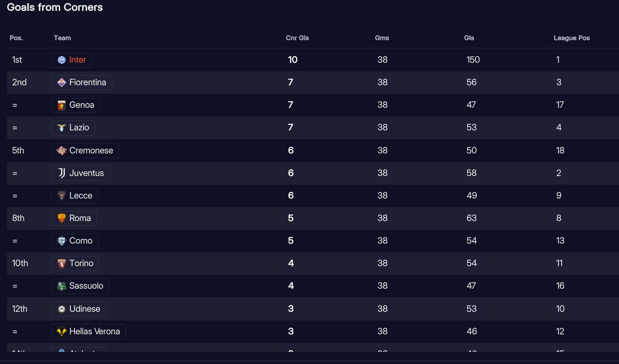Click the Hellas Verona crest icon
Image resolution: width=619 pixels, height=364 pixels.
(62, 332)
